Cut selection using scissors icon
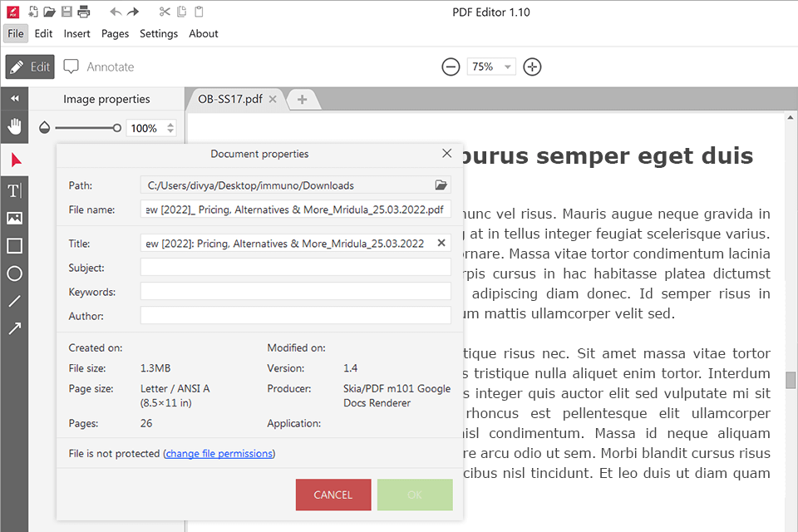The image size is (798, 532). click(x=165, y=11)
